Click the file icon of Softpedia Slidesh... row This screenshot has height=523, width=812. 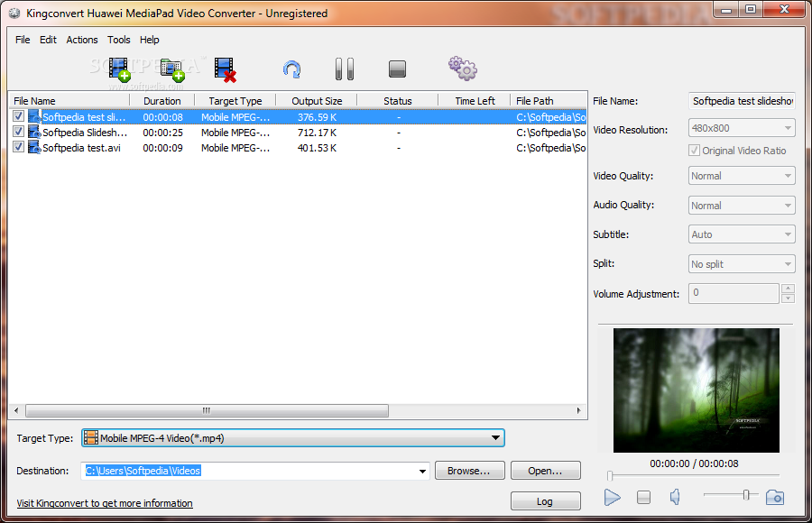[34, 132]
